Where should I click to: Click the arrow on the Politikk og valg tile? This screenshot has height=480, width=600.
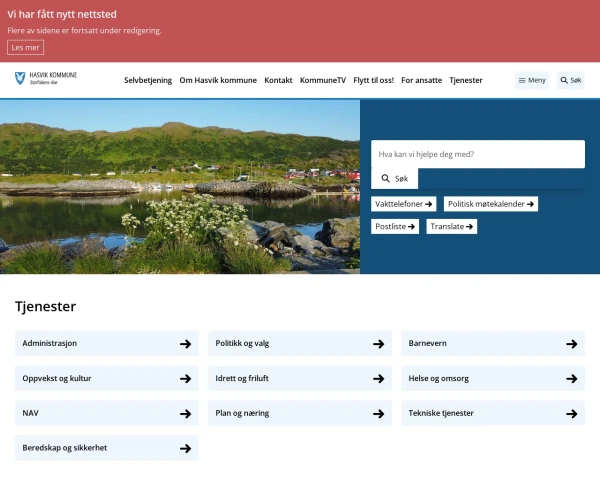point(379,344)
